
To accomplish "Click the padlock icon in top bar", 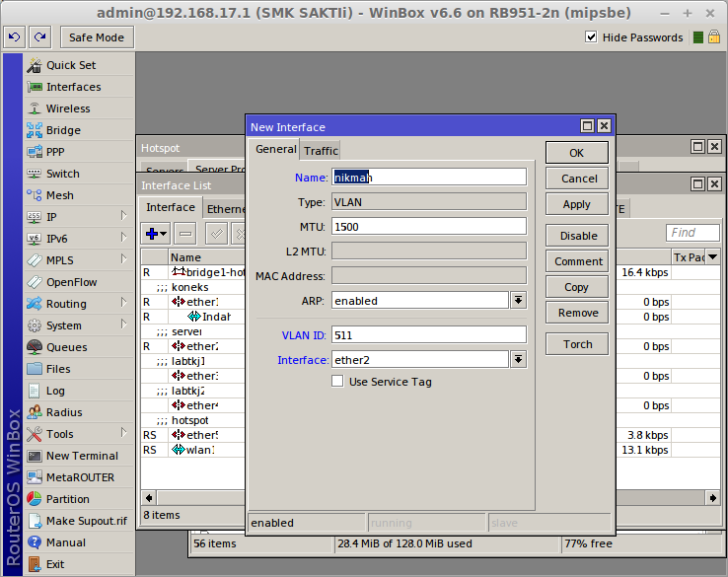I will click(x=714, y=37).
